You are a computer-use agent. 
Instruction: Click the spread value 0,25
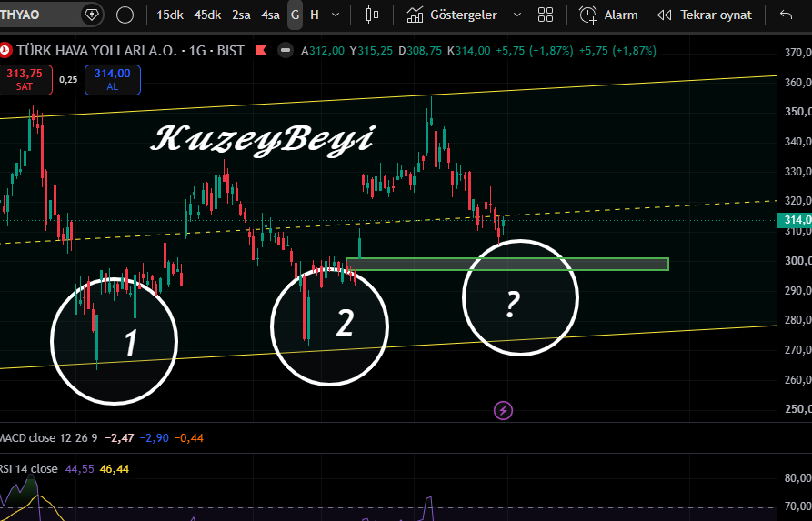68,80
